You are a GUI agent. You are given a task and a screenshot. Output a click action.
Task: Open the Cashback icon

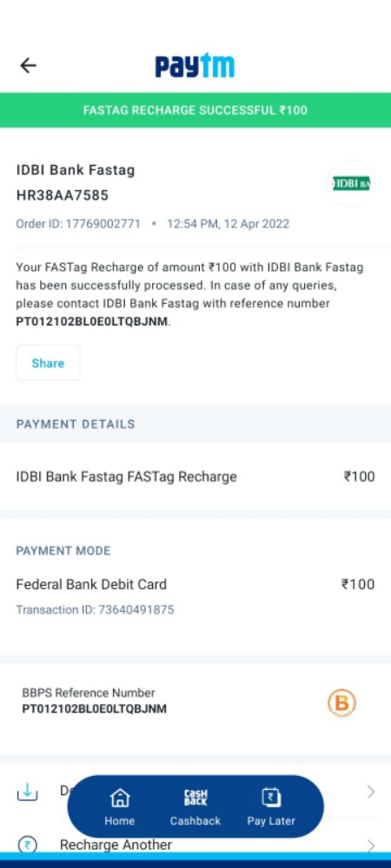pyautogui.click(x=195, y=798)
